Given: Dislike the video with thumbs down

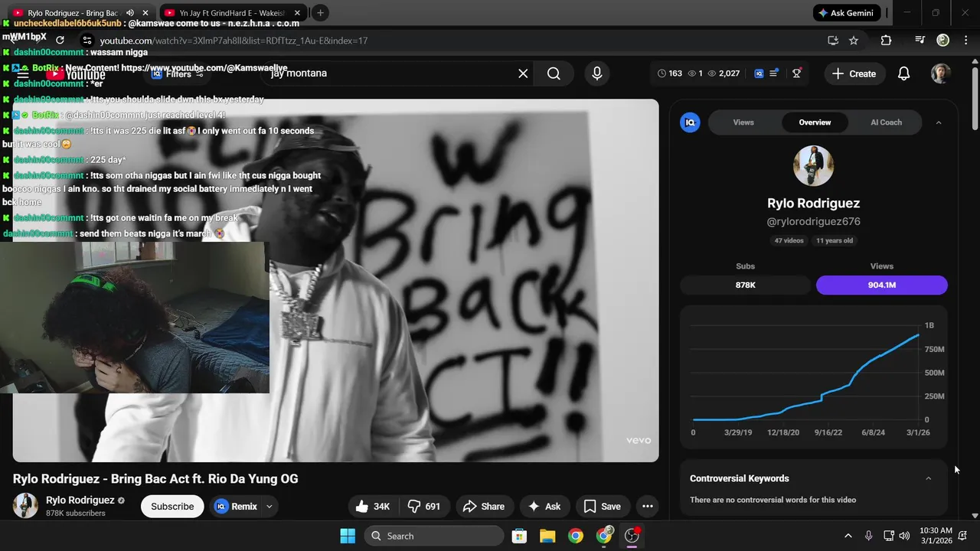Looking at the screenshot, I should pyautogui.click(x=423, y=506).
